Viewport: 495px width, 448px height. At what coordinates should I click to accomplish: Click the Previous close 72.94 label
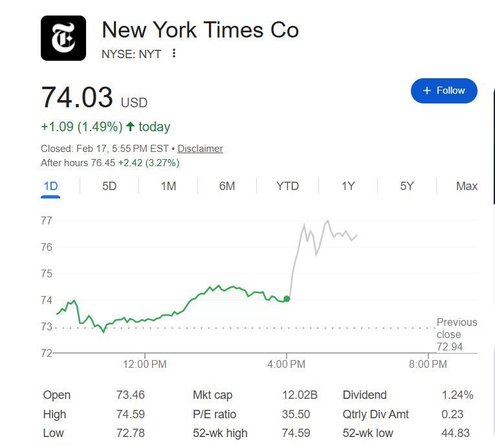coord(456,334)
